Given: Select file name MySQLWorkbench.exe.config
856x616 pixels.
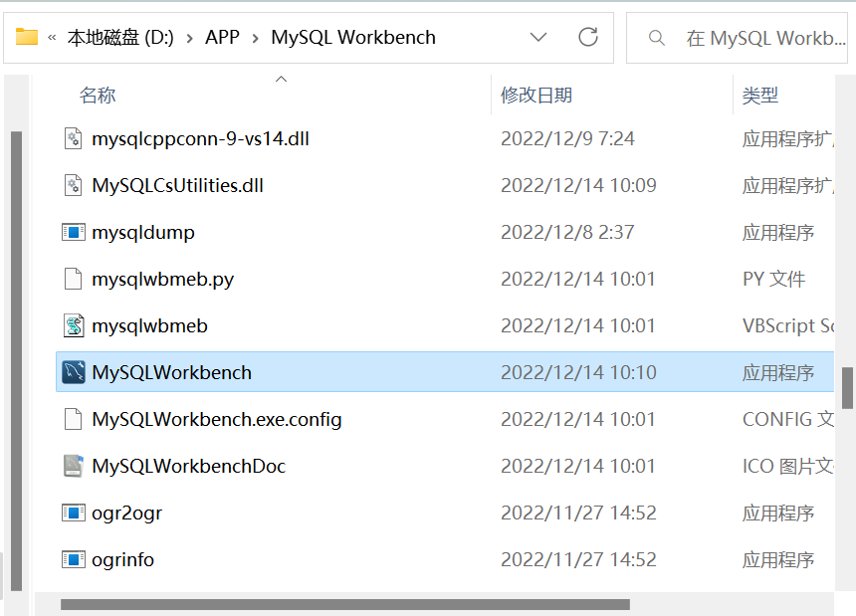Looking at the screenshot, I should tap(217, 420).
